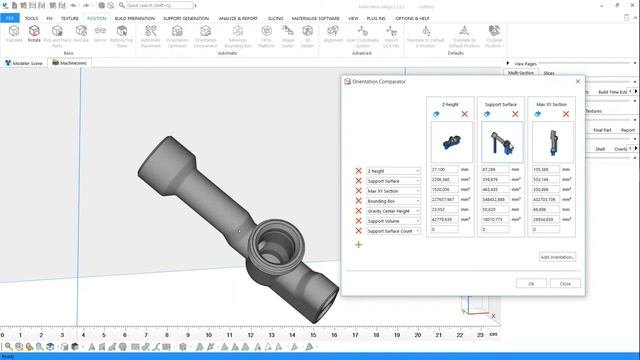This screenshot has height=360, width=640.
Task: Open the Bottom/Top Plane tool
Action: pyautogui.click(x=122, y=36)
